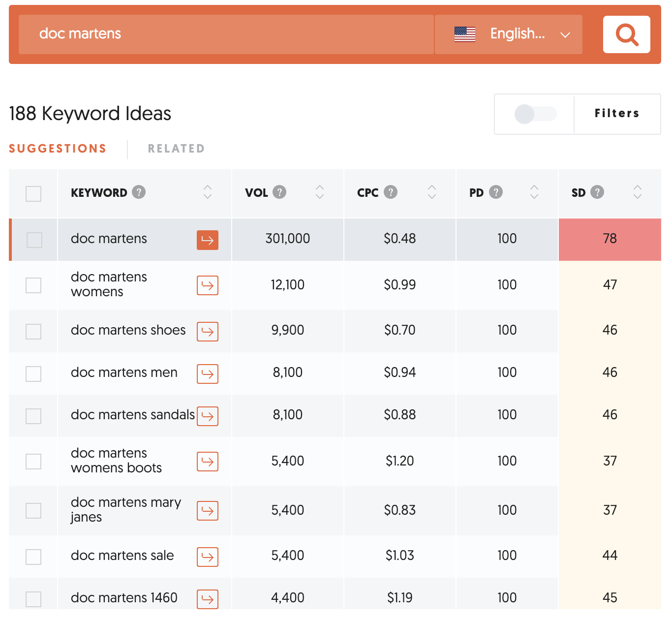Open arrow icon for doc martens men
Image resolution: width=672 pixels, height=620 pixels.
[208, 374]
